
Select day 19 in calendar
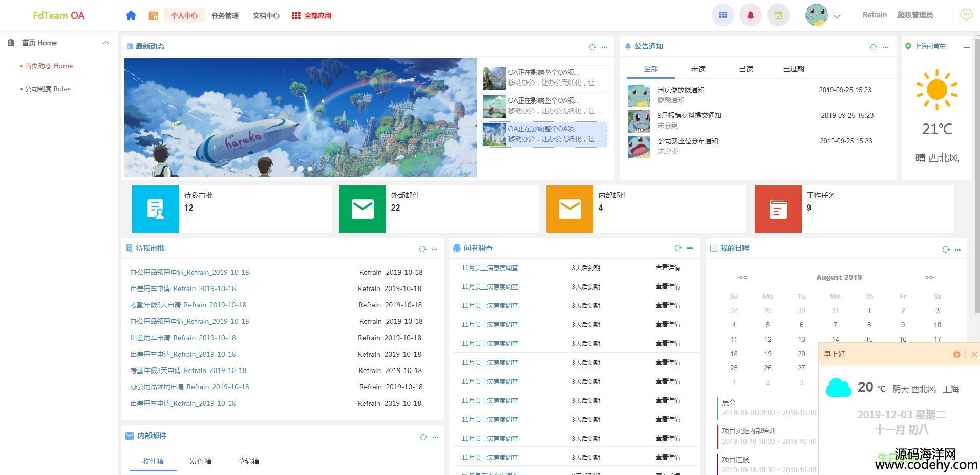click(768, 354)
